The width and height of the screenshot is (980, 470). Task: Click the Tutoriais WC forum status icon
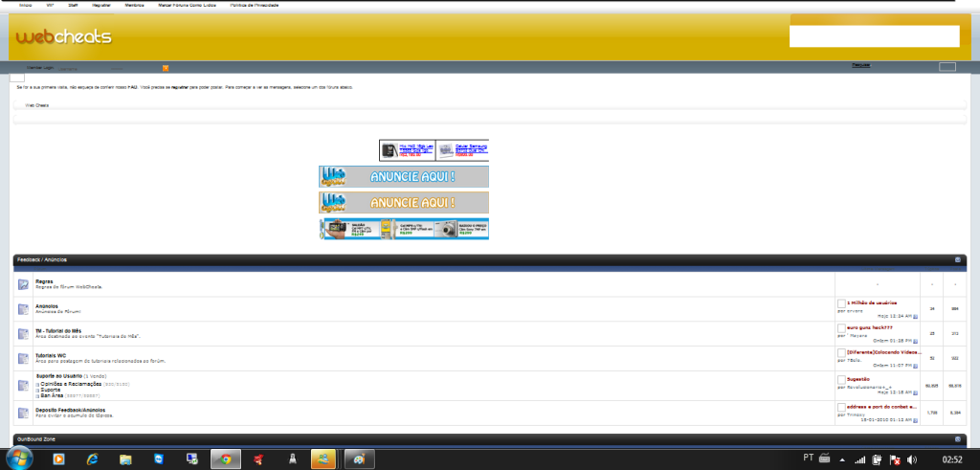pos(23,359)
